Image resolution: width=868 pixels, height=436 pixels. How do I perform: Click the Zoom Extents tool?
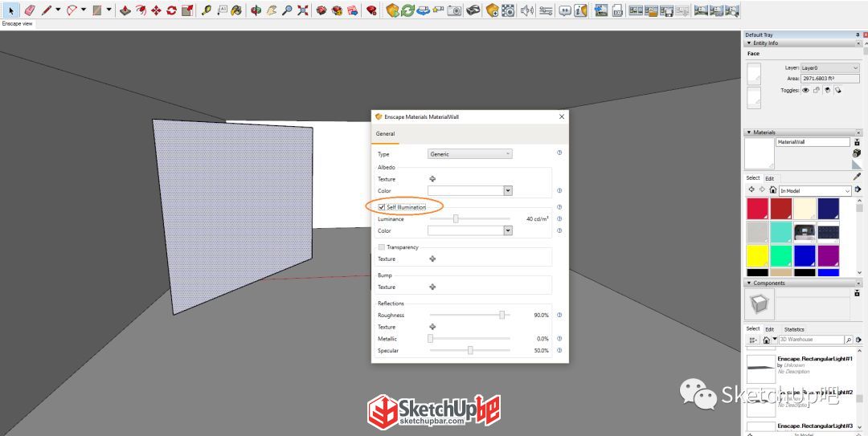[302, 10]
